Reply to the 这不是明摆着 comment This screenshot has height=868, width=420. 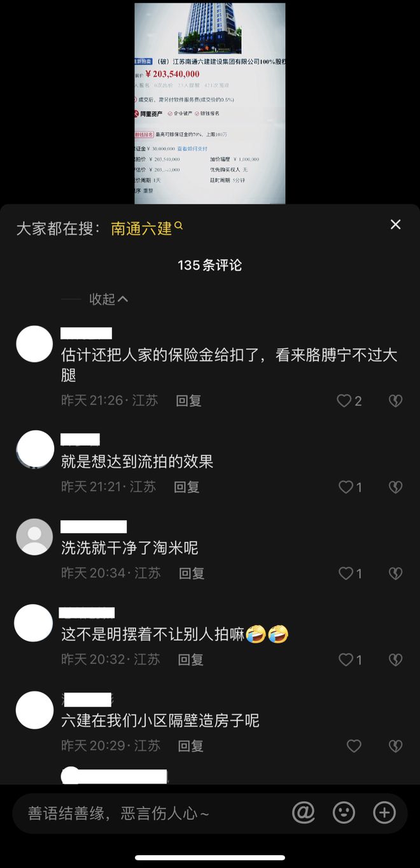[x=190, y=659]
